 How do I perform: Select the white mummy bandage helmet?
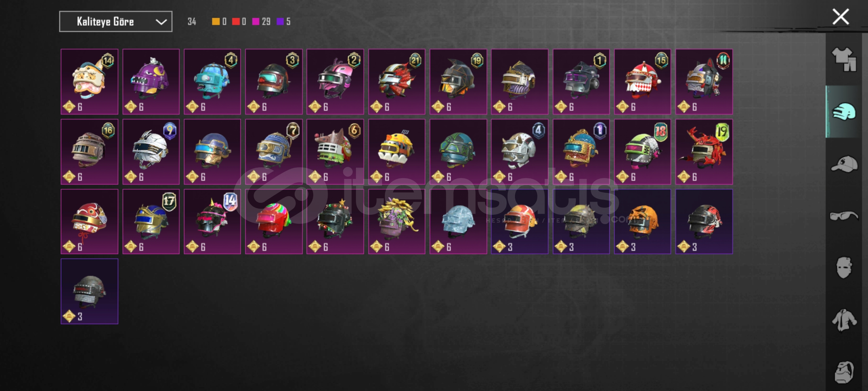[151, 152]
